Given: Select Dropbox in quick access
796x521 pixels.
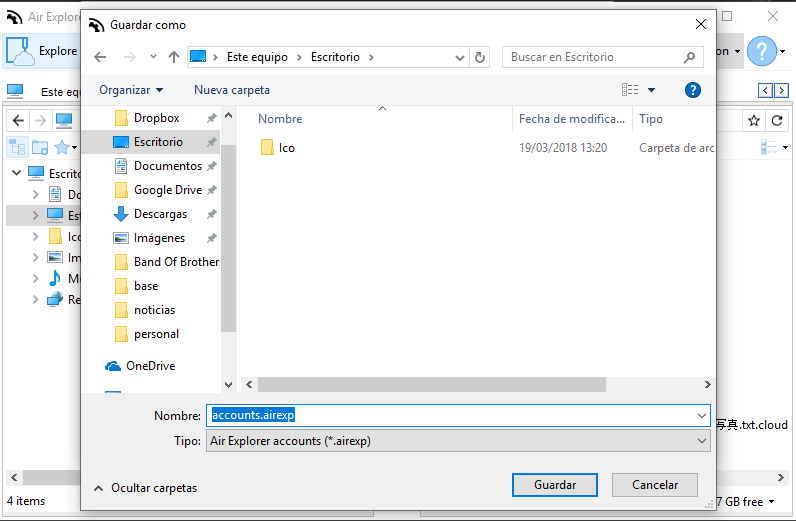Looking at the screenshot, I should click(157, 118).
